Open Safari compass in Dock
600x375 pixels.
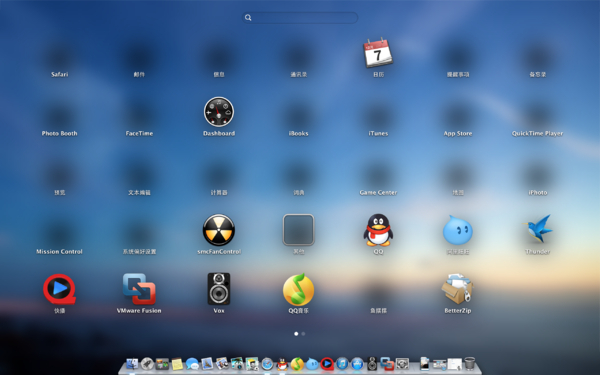[267, 364]
